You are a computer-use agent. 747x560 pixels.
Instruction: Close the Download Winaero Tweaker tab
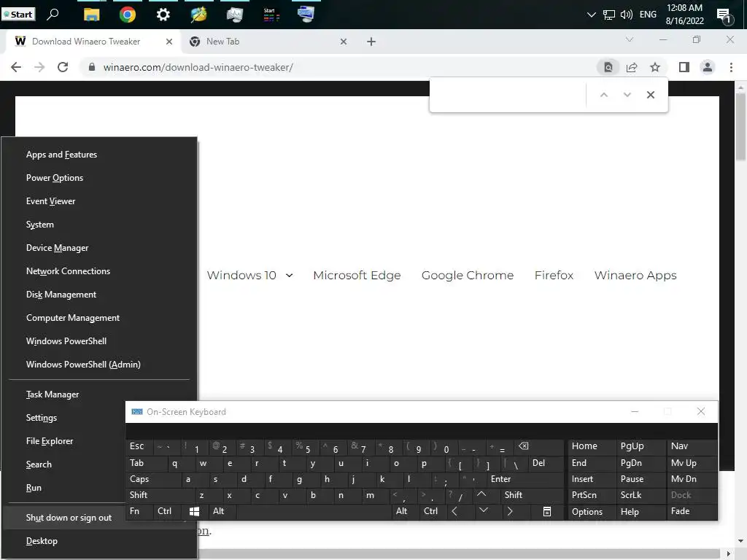click(x=169, y=42)
